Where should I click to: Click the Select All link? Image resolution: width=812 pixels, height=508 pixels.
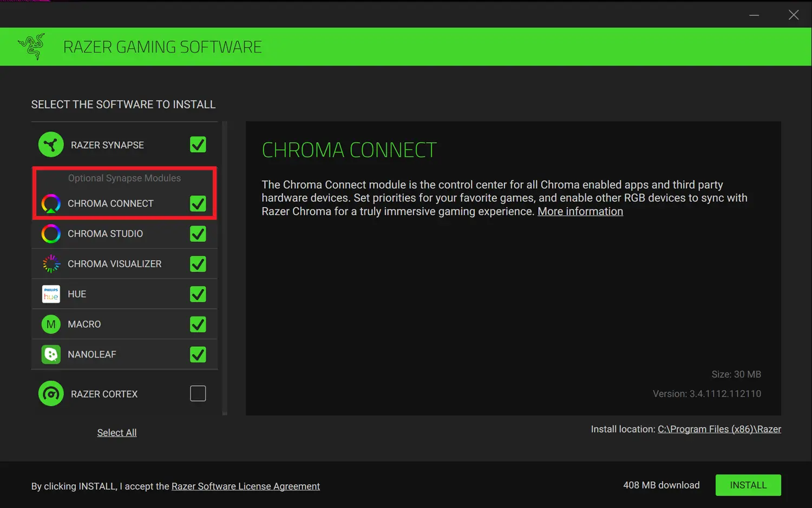117,432
